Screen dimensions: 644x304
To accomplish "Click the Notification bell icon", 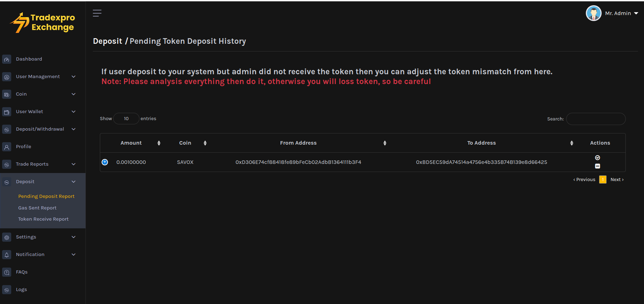I will [x=7, y=255].
